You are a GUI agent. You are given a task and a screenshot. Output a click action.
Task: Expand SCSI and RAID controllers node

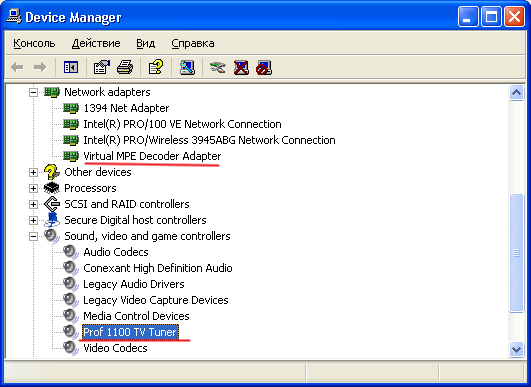[x=33, y=204]
